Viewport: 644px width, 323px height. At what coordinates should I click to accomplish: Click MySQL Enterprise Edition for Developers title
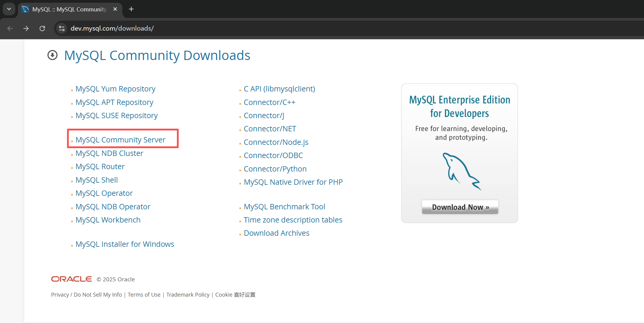click(460, 106)
